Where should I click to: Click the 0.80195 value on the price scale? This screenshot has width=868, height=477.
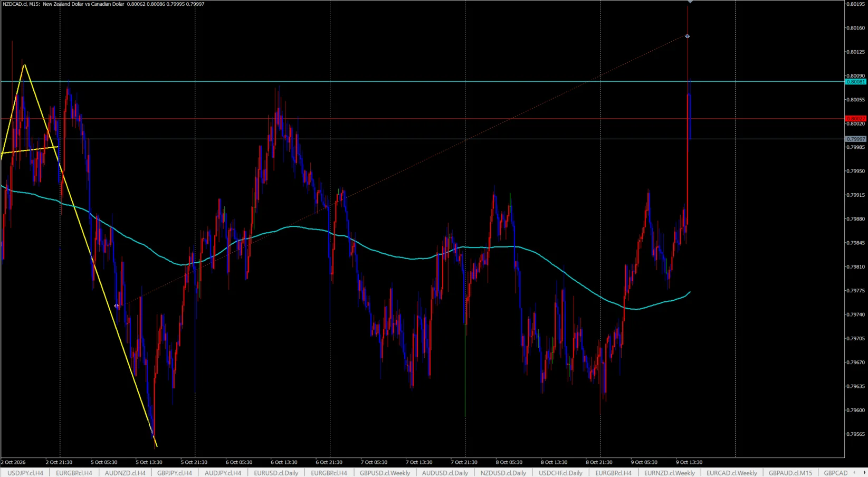point(855,4)
